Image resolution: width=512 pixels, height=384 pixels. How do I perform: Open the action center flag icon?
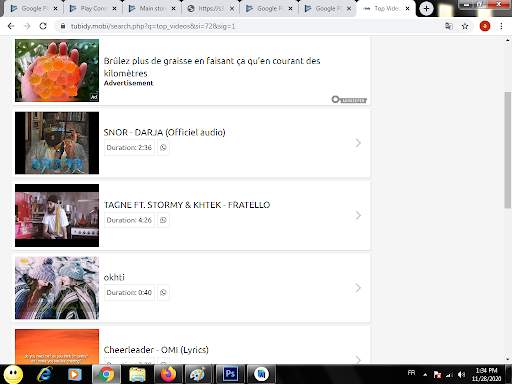pos(437,375)
